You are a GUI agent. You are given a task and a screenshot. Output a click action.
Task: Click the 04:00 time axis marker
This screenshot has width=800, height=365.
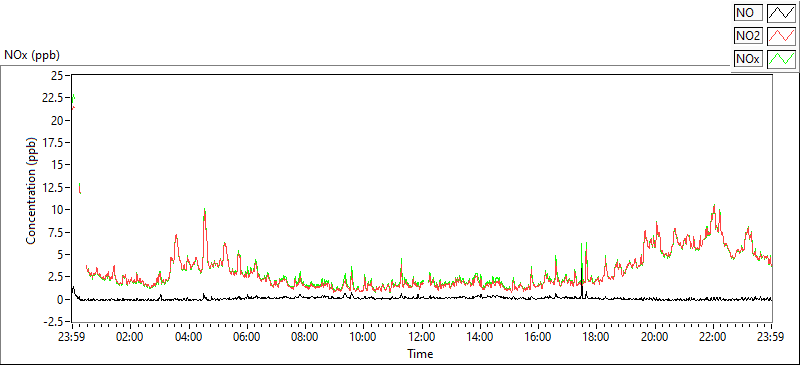pos(189,337)
